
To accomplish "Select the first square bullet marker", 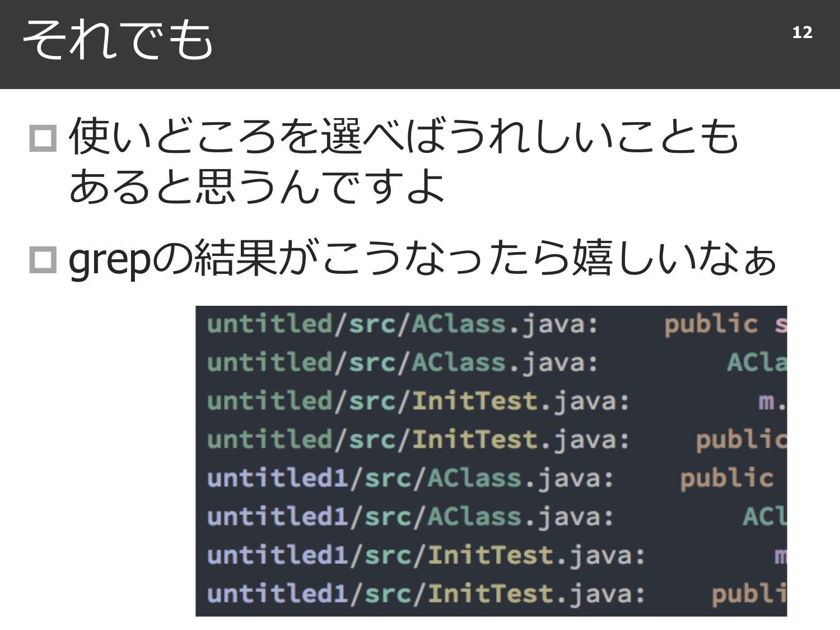I will tap(43, 138).
